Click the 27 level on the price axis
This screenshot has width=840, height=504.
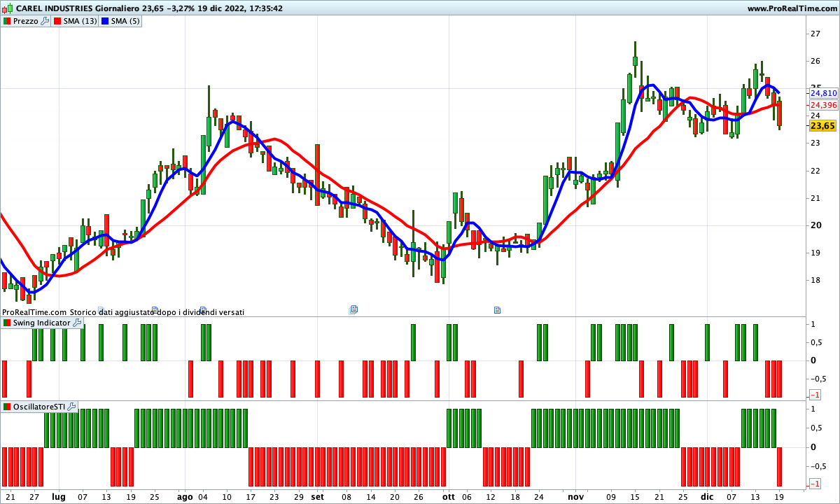pos(815,34)
